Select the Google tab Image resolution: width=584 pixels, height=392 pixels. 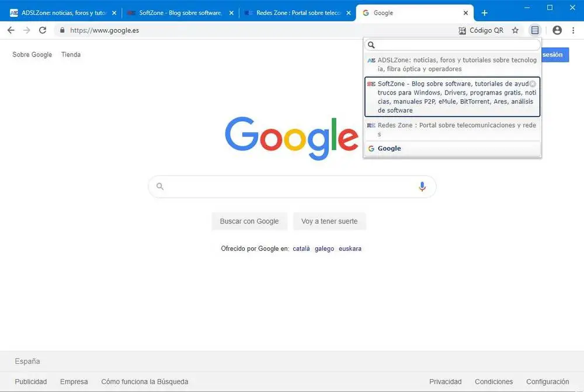(x=413, y=13)
